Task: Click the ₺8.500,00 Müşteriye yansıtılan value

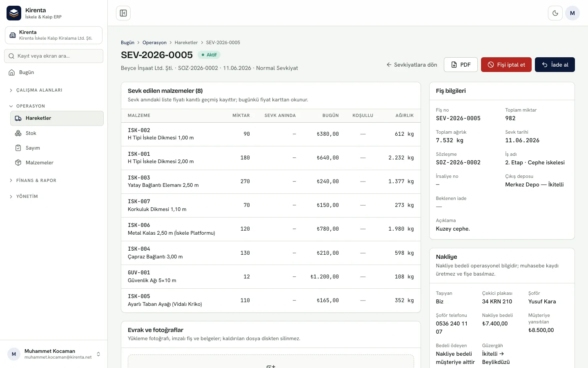Action: click(541, 330)
